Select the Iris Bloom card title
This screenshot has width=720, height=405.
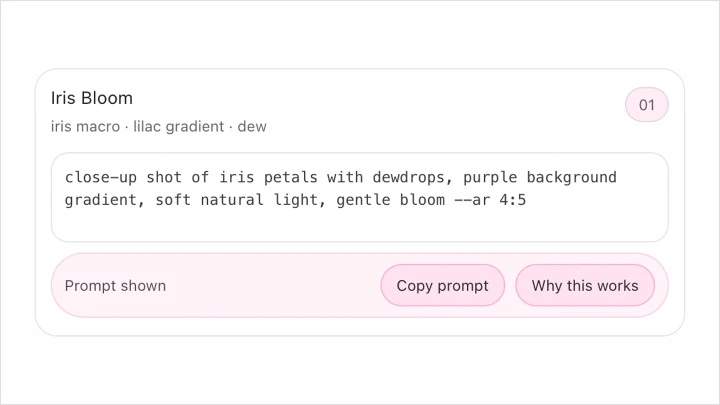point(92,98)
